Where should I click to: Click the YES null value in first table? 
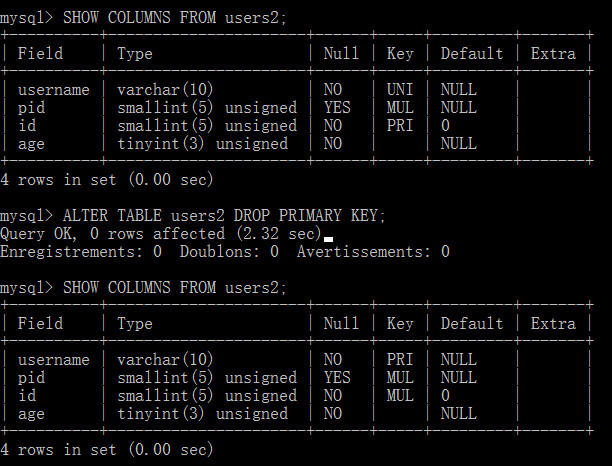click(x=337, y=107)
